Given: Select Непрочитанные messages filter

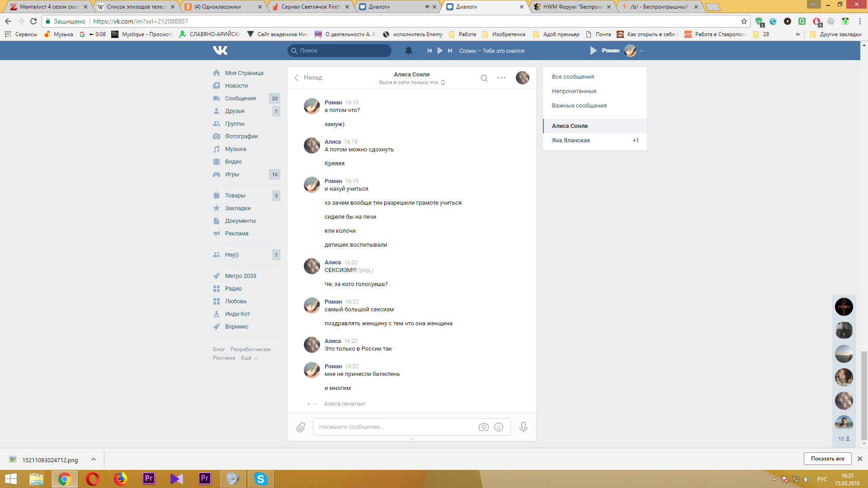Looking at the screenshot, I should [x=574, y=91].
